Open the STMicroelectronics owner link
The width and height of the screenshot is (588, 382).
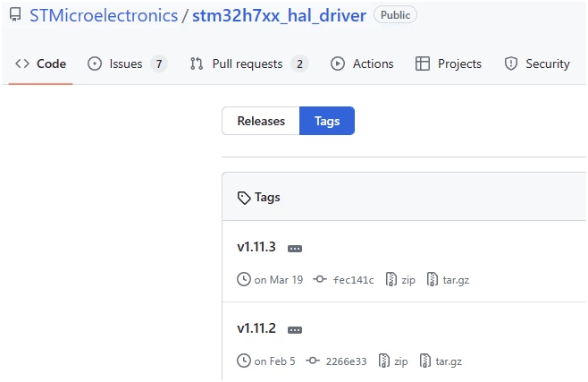[x=104, y=15]
